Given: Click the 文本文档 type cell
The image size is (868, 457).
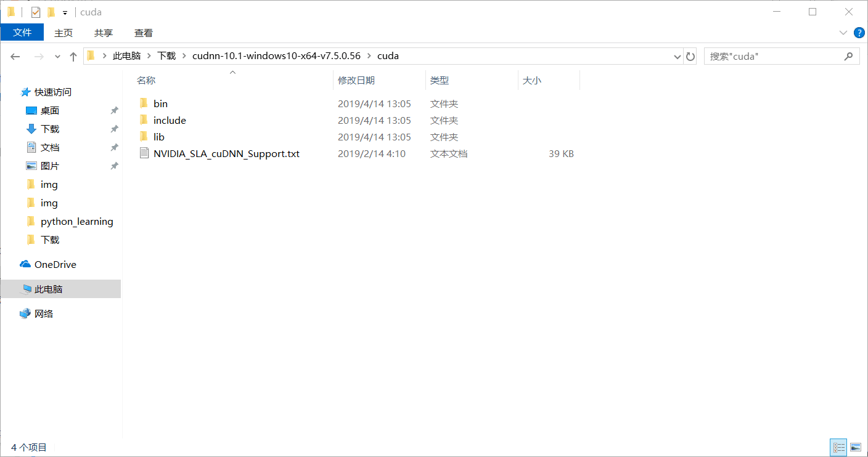Looking at the screenshot, I should tap(449, 153).
